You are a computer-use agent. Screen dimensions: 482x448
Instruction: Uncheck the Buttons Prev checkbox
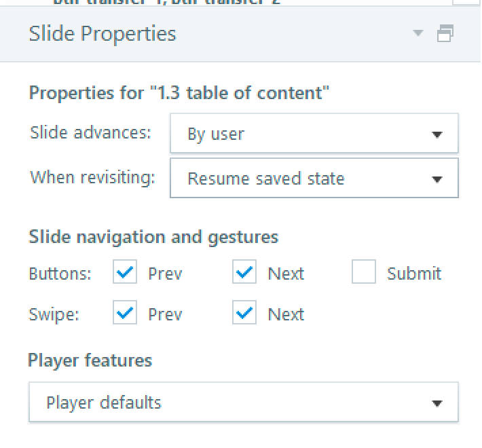pyautogui.click(x=125, y=273)
